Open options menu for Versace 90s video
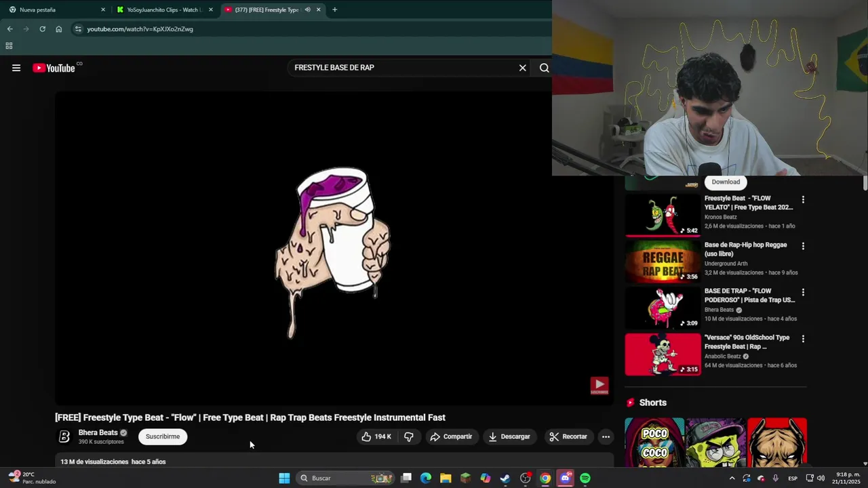The width and height of the screenshot is (868, 488). click(x=803, y=339)
